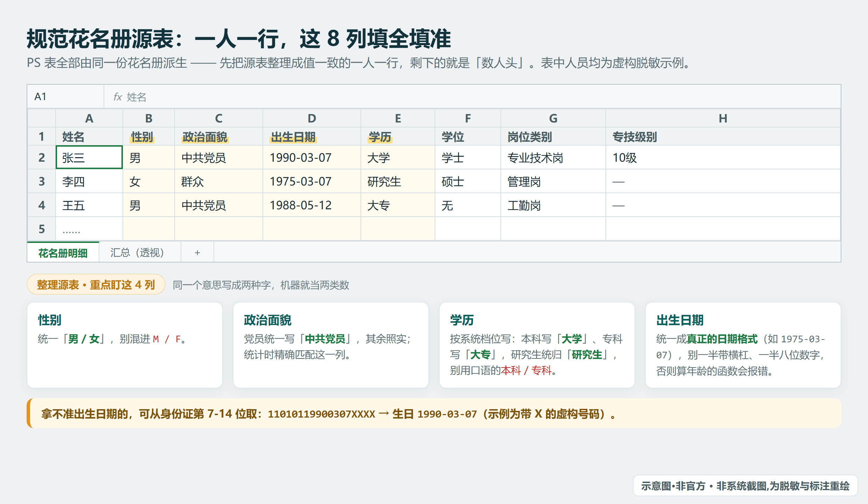
Task: Click 女 in the 性别 column
Action: pos(149,181)
